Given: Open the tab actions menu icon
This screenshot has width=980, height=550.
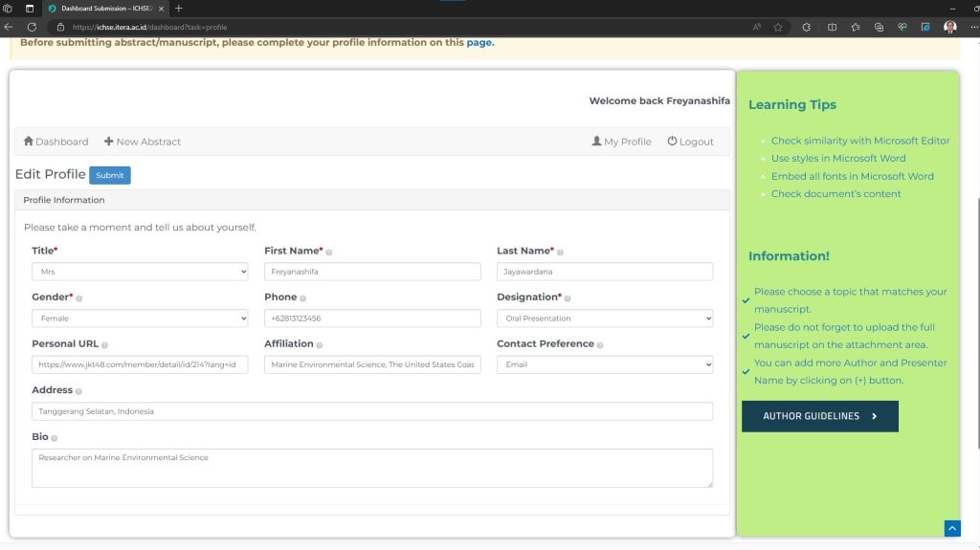Looking at the screenshot, I should click(30, 9).
